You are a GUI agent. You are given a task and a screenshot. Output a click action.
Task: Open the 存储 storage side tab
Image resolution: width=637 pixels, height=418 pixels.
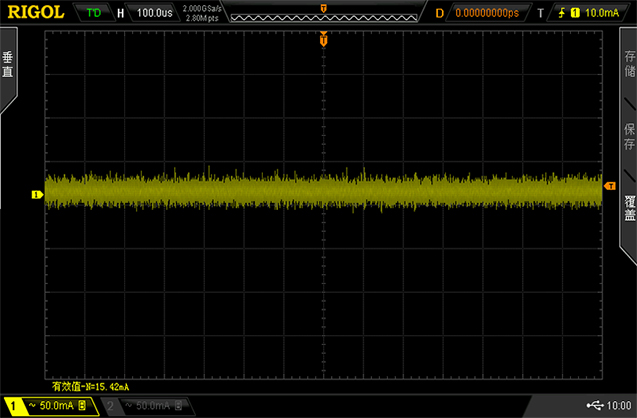tap(629, 64)
